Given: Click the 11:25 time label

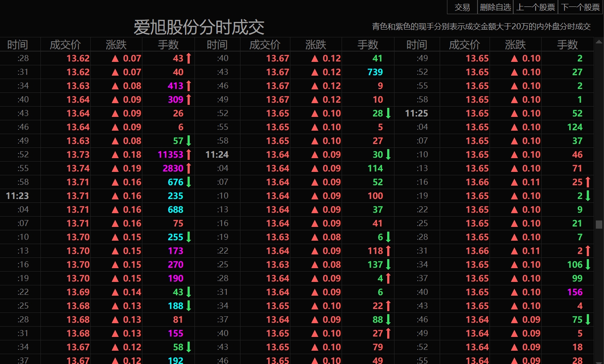Looking at the screenshot, I should click(416, 113).
